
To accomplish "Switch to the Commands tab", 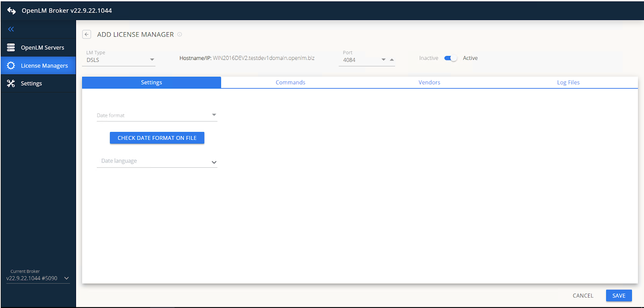I will tap(290, 82).
